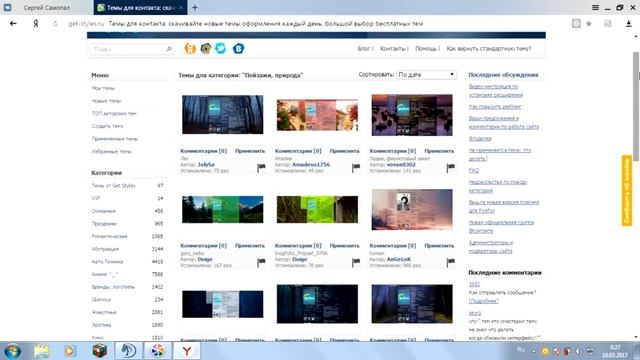Open 'Мои темы' in the side menu
The height and width of the screenshot is (360, 640).
point(103,88)
